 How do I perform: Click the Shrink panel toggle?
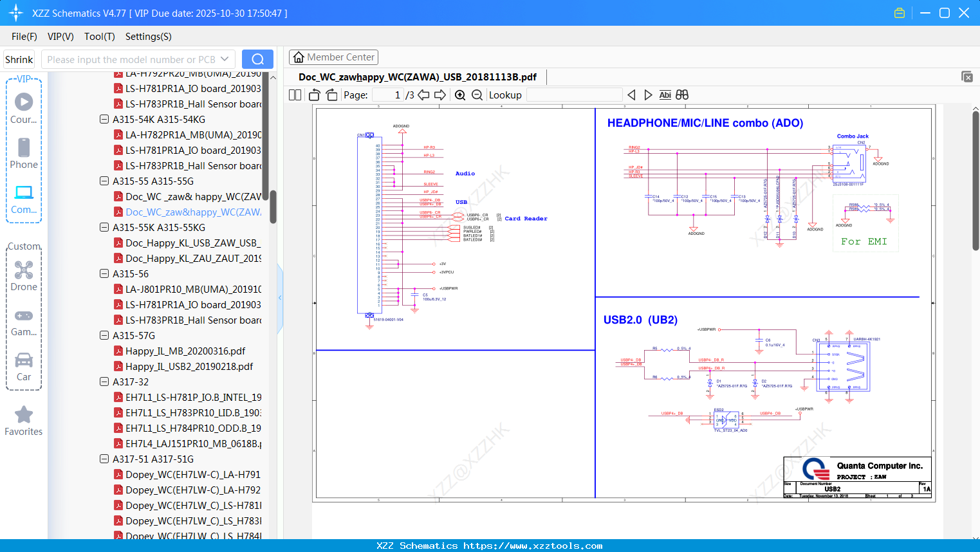pos(19,59)
